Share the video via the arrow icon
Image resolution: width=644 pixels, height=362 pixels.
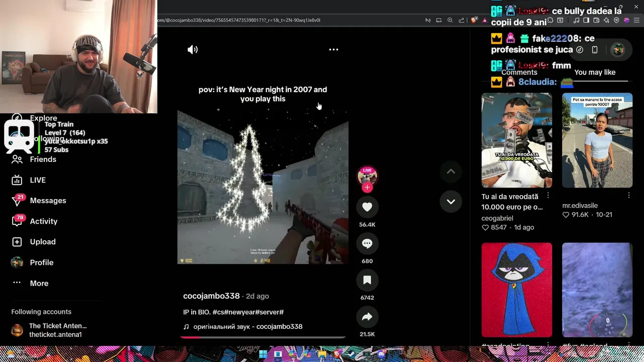pyautogui.click(x=367, y=317)
